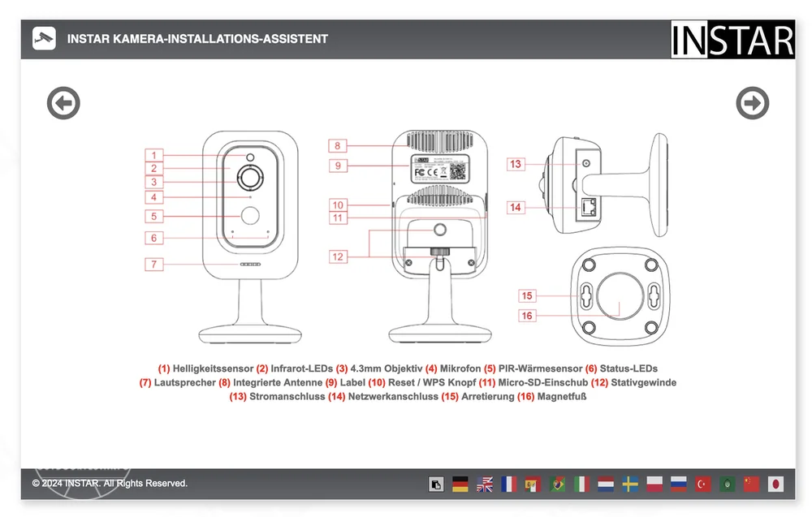
Task: Select the Spanish/Mexican flag language
Action: [533, 485]
